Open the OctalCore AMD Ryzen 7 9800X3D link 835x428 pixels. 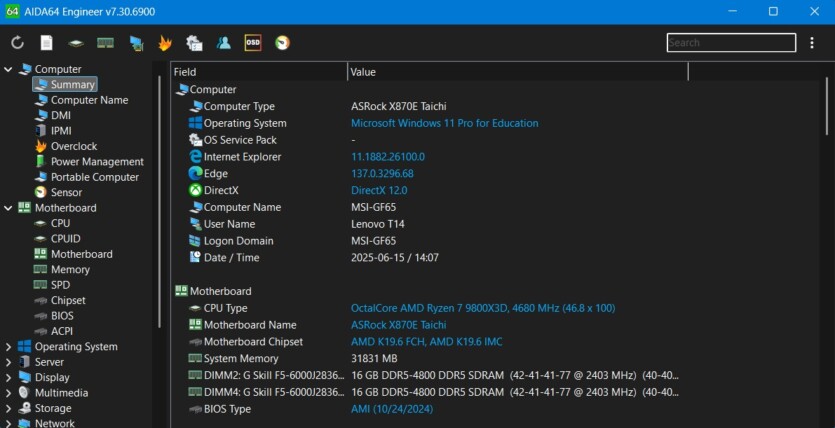(x=483, y=308)
